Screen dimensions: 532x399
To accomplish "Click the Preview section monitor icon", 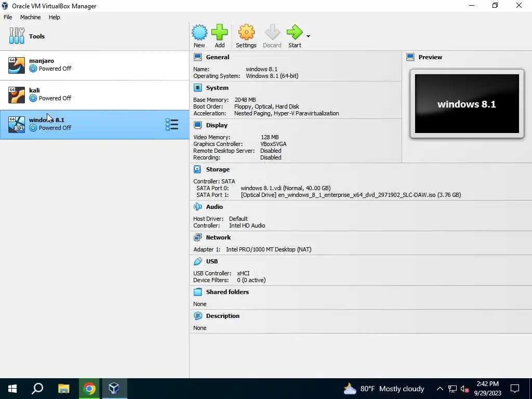I will click(x=410, y=57).
